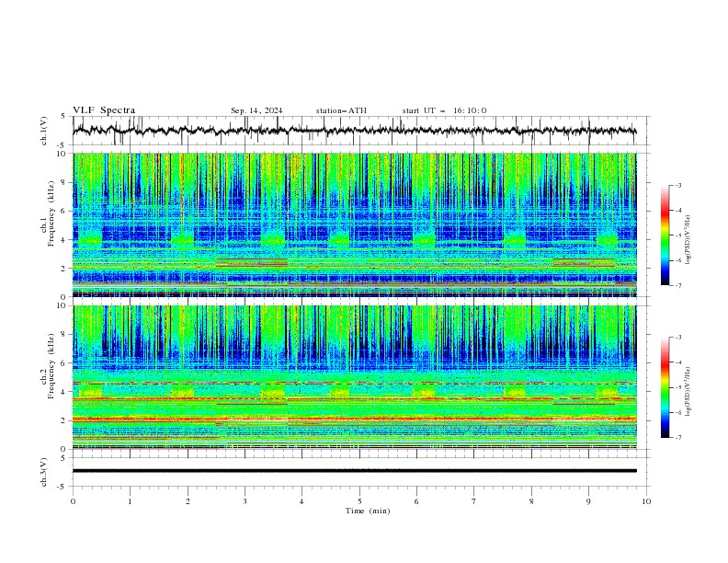Click the '10' tick on time axis

(646, 501)
